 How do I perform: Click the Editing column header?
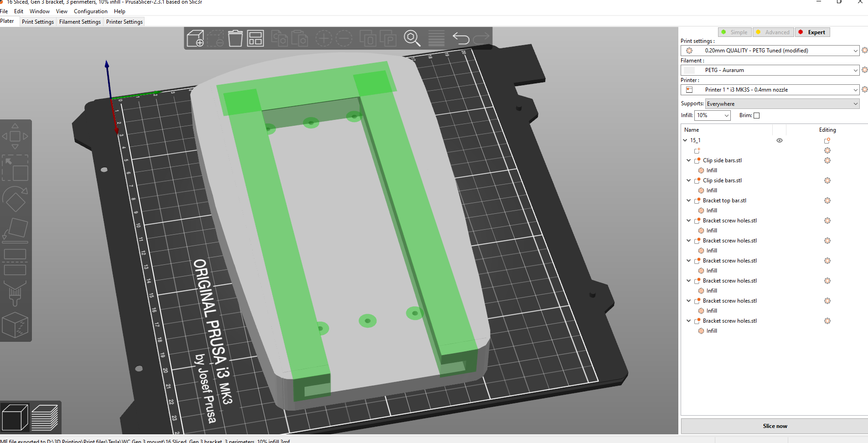pos(827,130)
